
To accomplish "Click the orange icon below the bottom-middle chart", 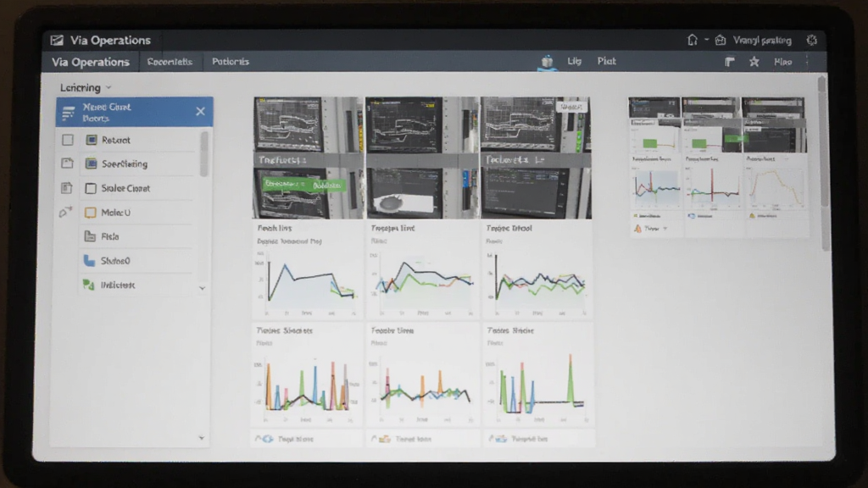I will (x=384, y=439).
